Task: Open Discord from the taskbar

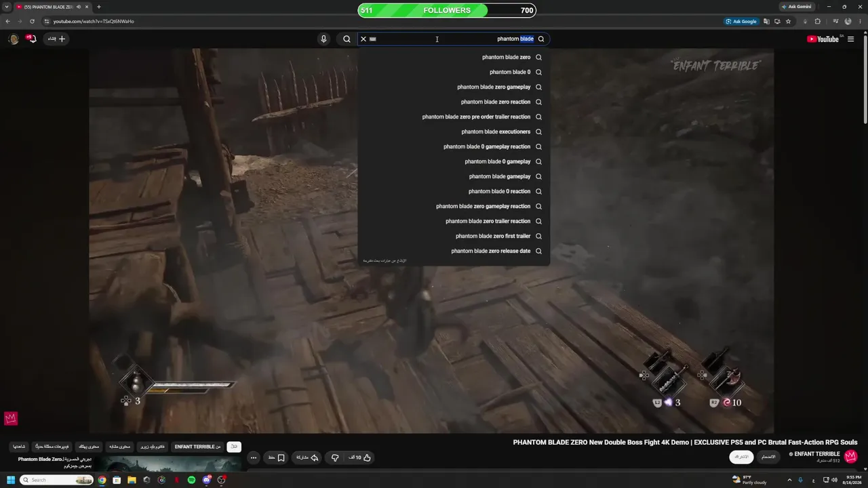Action: (207, 480)
